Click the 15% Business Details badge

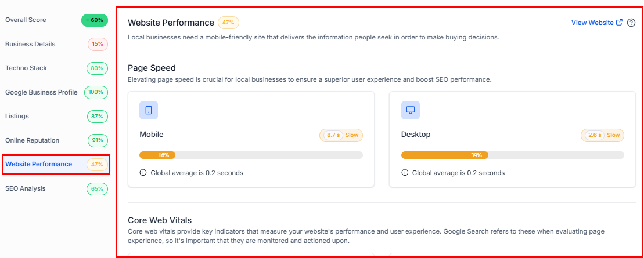pyautogui.click(x=98, y=44)
